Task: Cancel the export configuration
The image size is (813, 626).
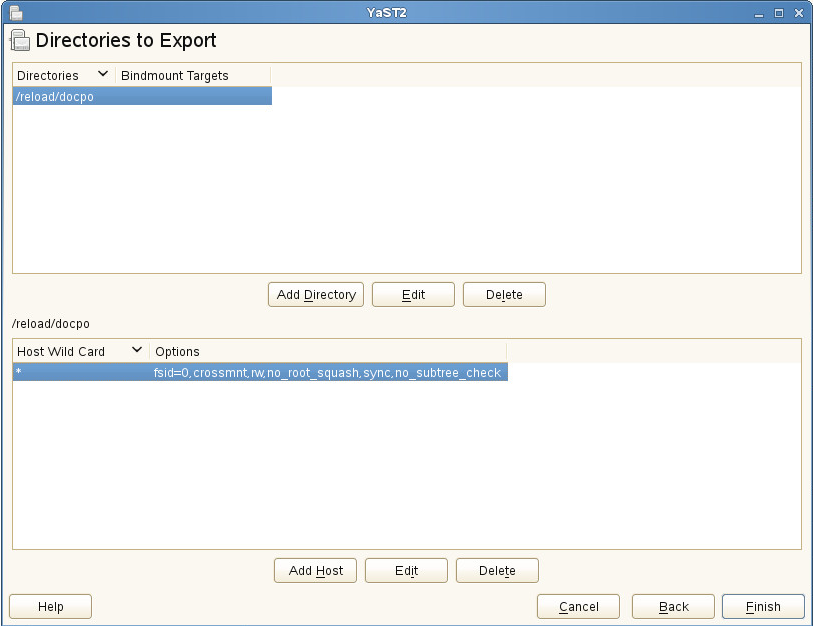Action: [578, 607]
